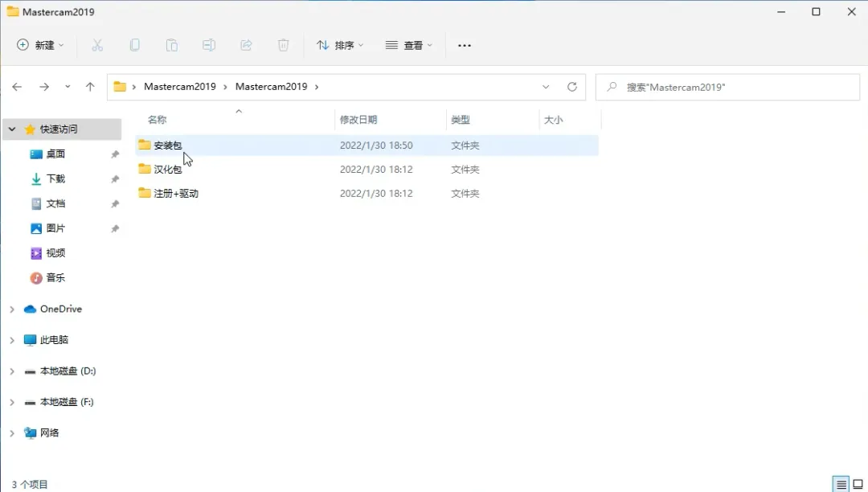Viewport: 868px width, 492px height.
Task: Expand the 本地磁盘 (D:) node
Action: coord(12,371)
